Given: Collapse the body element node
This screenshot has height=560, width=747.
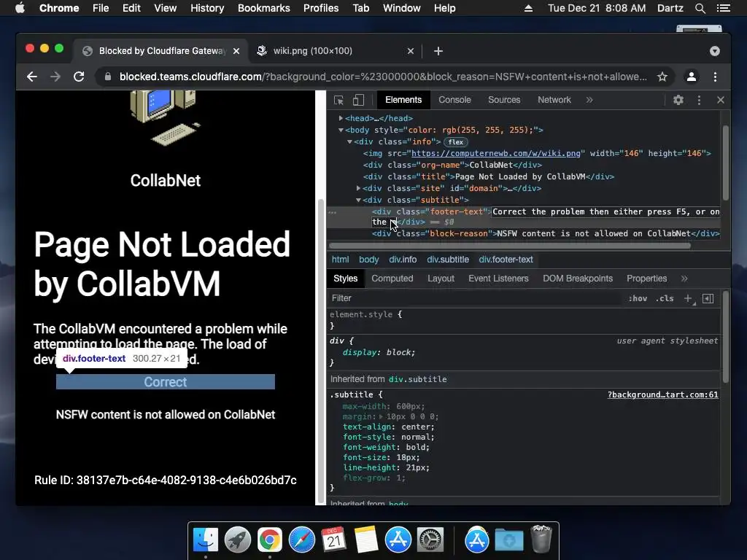Looking at the screenshot, I should coord(341,130).
